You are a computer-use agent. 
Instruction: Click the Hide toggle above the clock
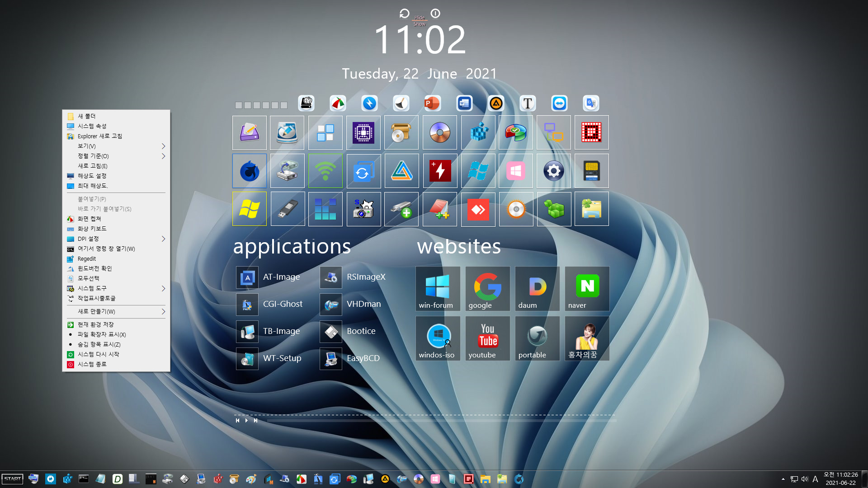(420, 18)
